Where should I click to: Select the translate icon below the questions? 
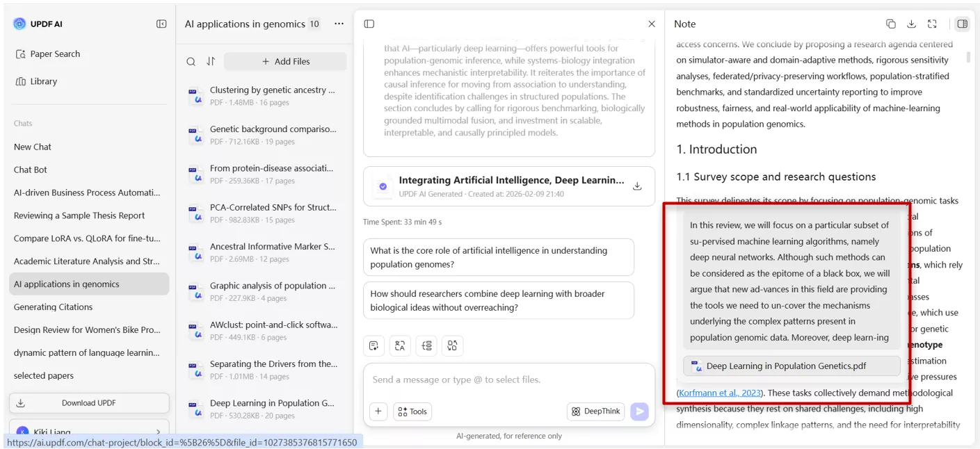click(x=400, y=345)
